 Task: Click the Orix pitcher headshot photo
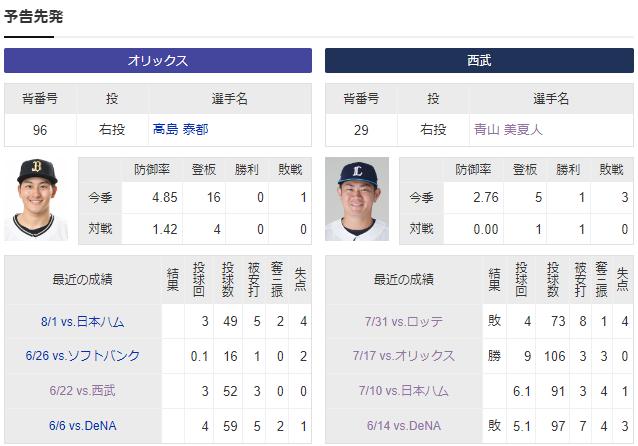[x=36, y=199]
